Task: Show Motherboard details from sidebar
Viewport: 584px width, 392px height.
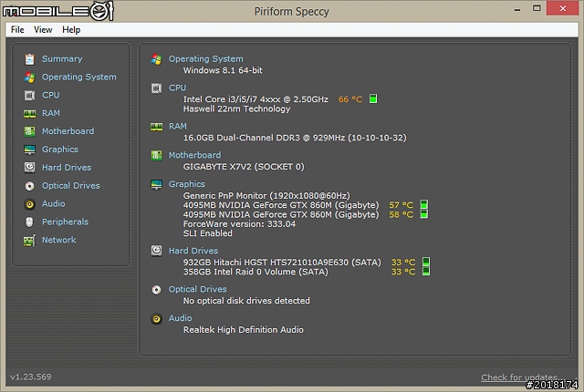Action: (x=68, y=131)
